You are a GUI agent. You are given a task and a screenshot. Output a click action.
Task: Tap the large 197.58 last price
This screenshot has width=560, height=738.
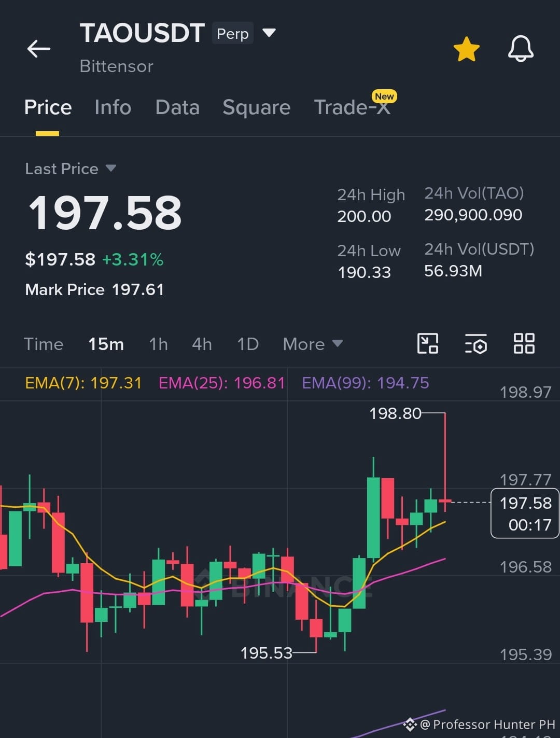click(105, 213)
